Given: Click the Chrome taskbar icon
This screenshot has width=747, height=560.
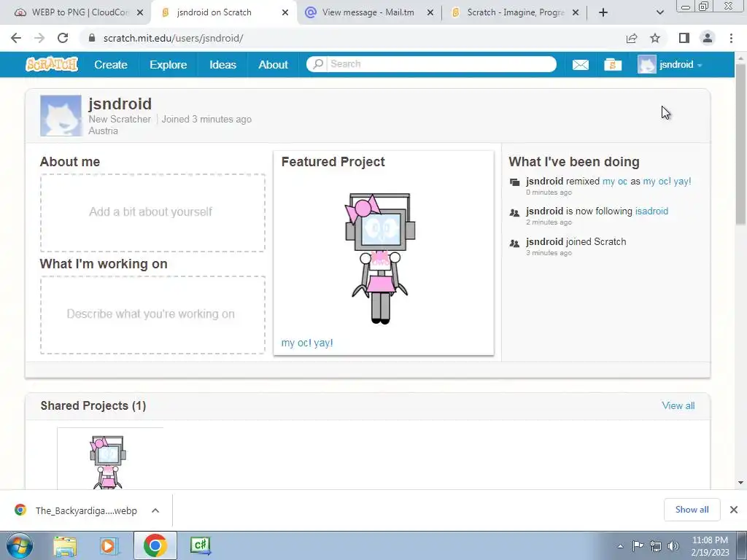Looking at the screenshot, I should [155, 545].
